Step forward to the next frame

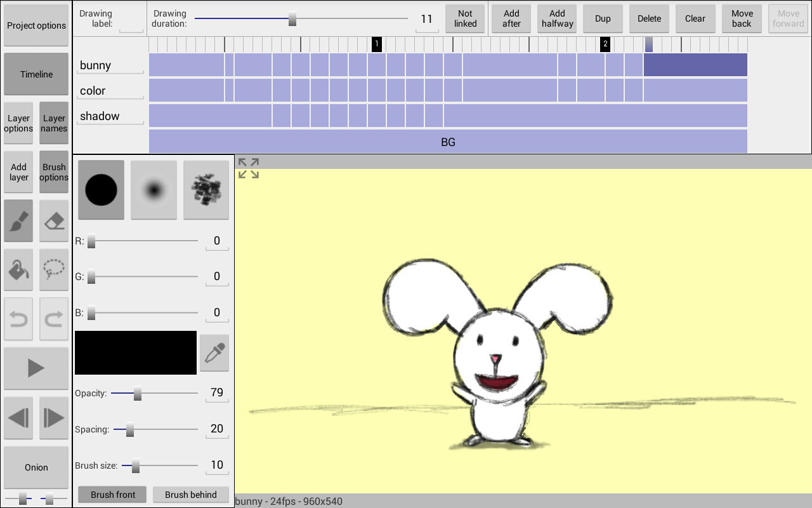[x=53, y=418]
